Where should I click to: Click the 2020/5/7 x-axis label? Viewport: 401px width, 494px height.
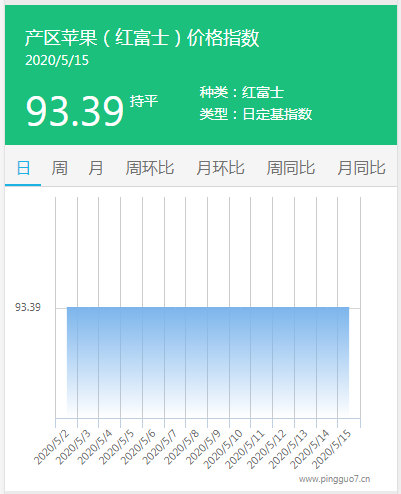[x=160, y=448]
